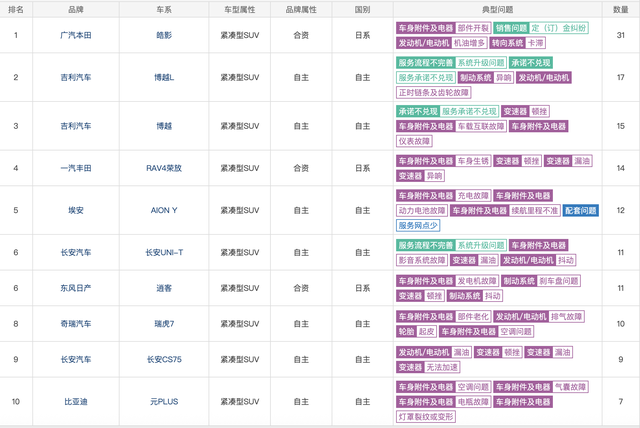
Task: Click the blue 配套问题 tag
Action: pyautogui.click(x=580, y=211)
